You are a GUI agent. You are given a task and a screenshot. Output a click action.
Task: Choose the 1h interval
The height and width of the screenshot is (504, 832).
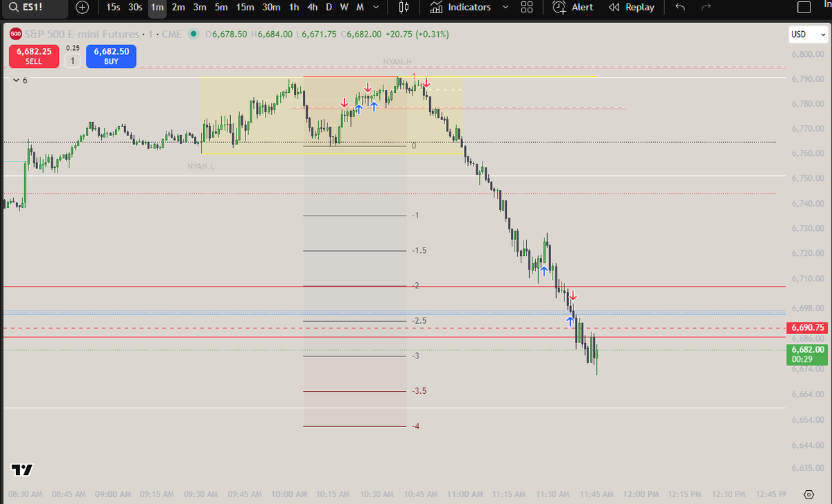click(x=294, y=8)
